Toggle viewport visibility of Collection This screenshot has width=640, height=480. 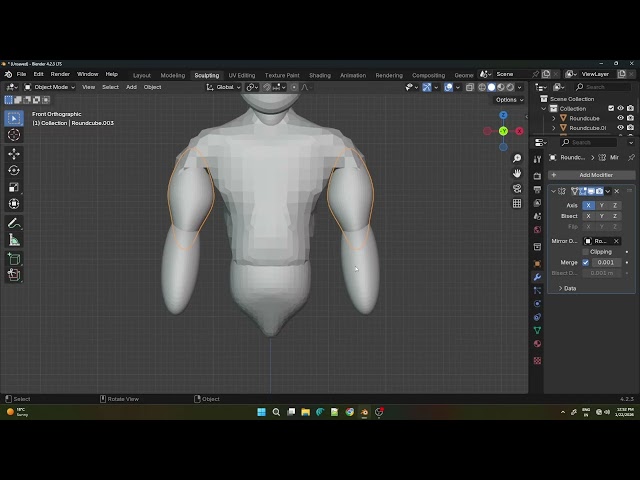pyautogui.click(x=620, y=108)
